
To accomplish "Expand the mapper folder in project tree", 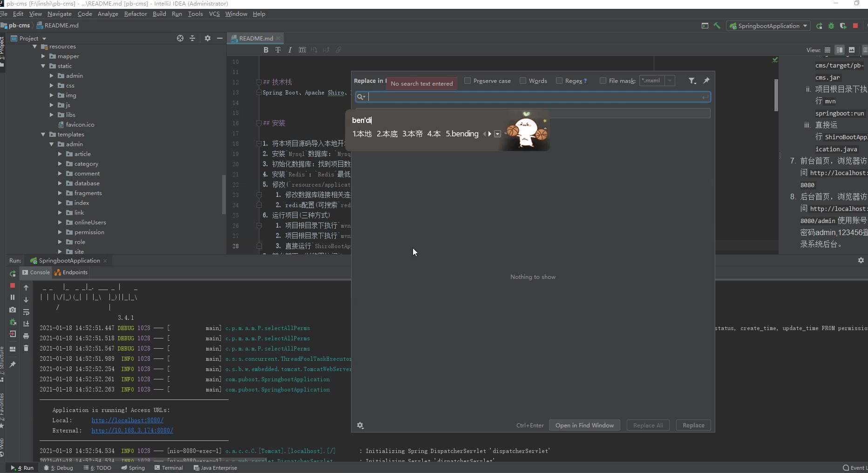I will 43,56.
